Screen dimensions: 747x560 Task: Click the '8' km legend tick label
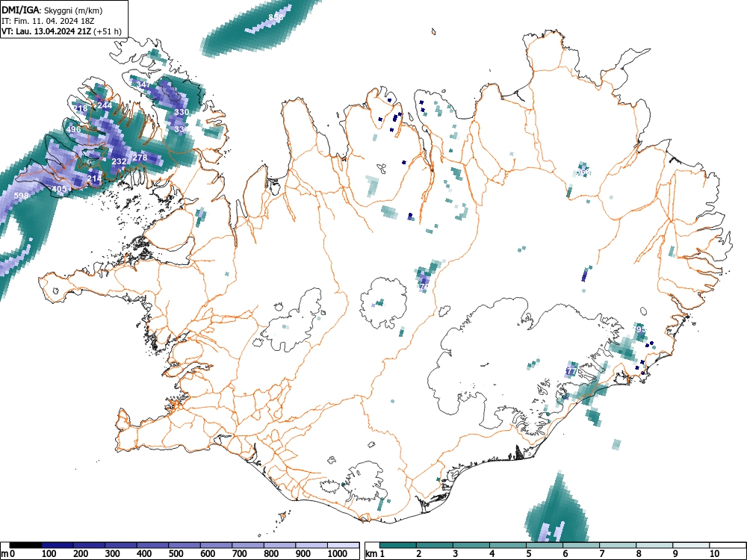click(x=639, y=554)
